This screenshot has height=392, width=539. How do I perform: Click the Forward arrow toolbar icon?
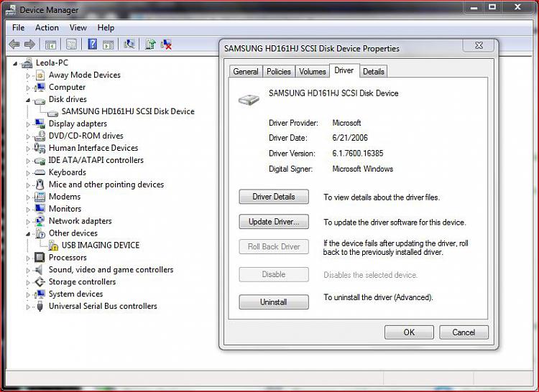click(x=30, y=45)
